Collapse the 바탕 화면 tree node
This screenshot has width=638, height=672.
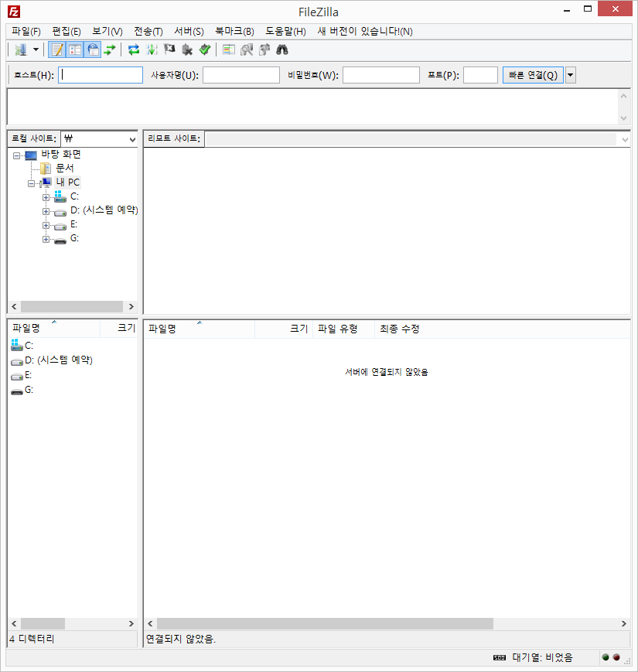(16, 155)
